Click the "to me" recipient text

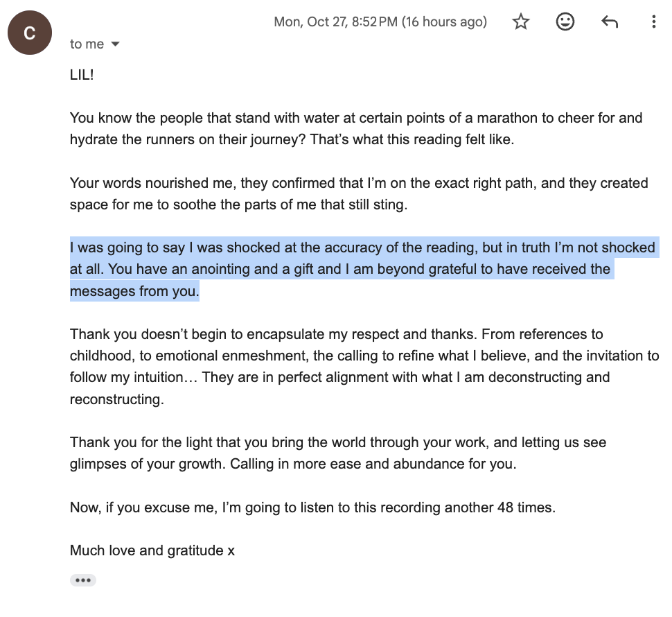87,44
